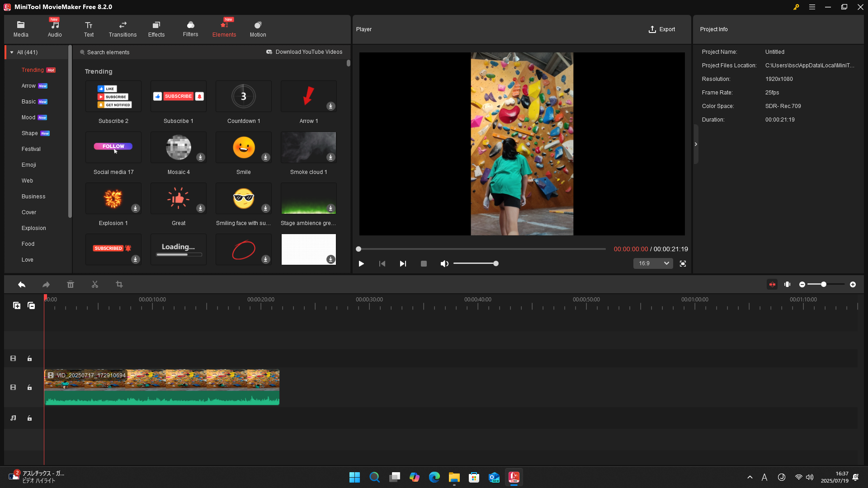Image resolution: width=868 pixels, height=488 pixels.
Task: Collapse the All (441) category tree
Action: [12, 52]
